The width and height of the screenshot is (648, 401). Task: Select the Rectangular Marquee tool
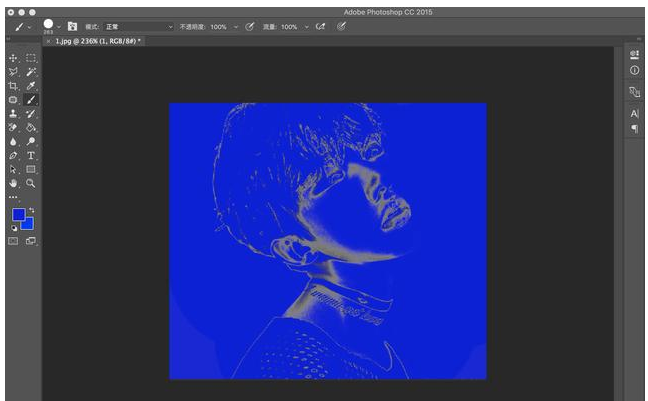(31, 58)
